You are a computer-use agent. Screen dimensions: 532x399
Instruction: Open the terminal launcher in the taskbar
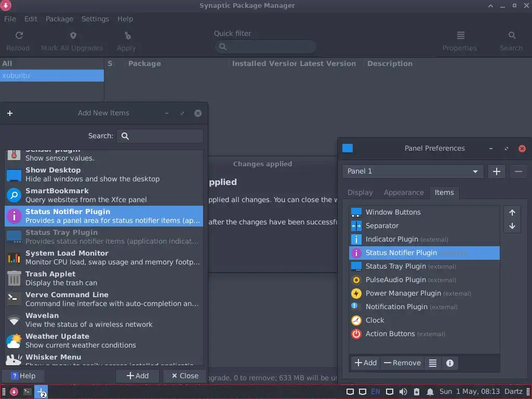pyautogui.click(x=27, y=392)
